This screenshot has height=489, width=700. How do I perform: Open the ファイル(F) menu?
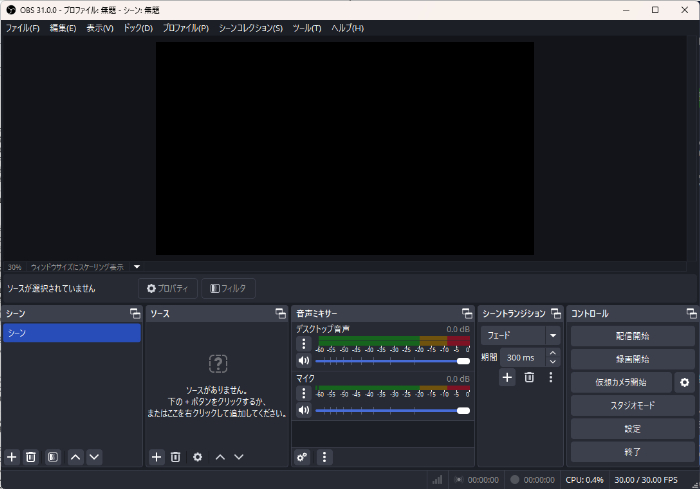point(22,28)
